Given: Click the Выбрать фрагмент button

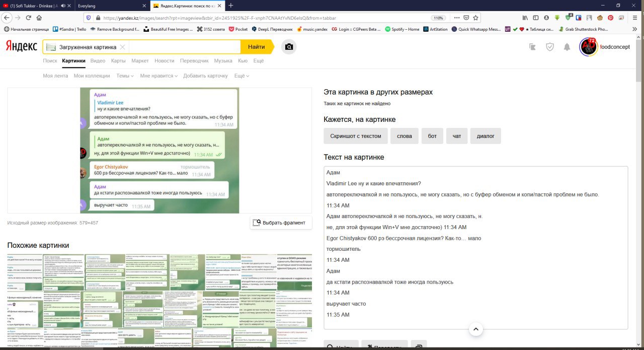Looking at the screenshot, I should [x=281, y=223].
